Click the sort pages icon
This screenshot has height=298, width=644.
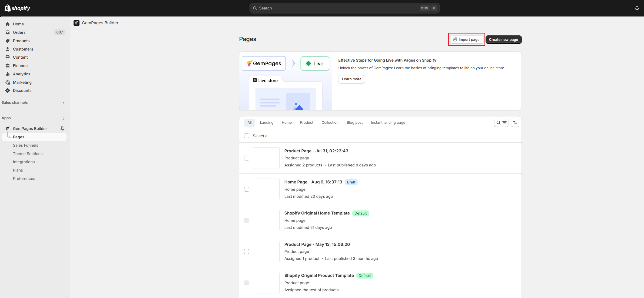(515, 123)
